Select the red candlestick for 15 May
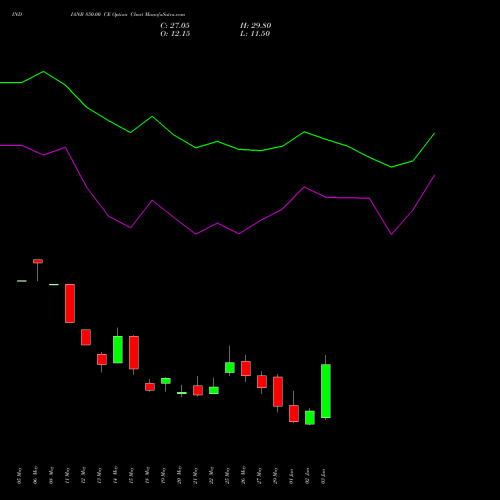Viewport: 500px width, 500px height. click(134, 352)
